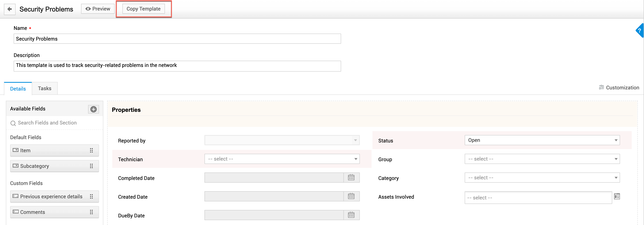Click the Properties section heading

[126, 110]
